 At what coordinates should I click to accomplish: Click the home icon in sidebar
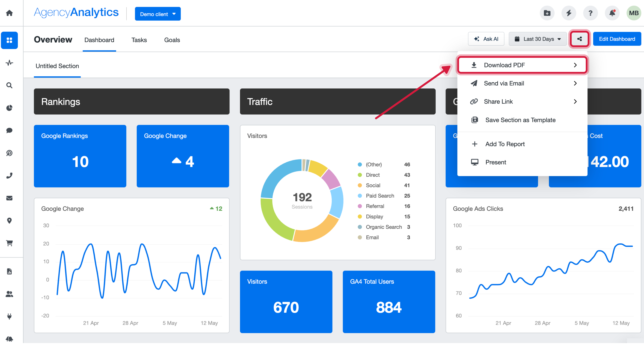(9, 13)
